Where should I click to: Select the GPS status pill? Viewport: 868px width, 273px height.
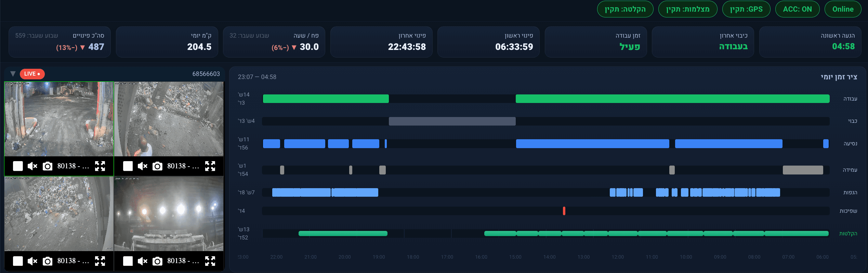746,9
